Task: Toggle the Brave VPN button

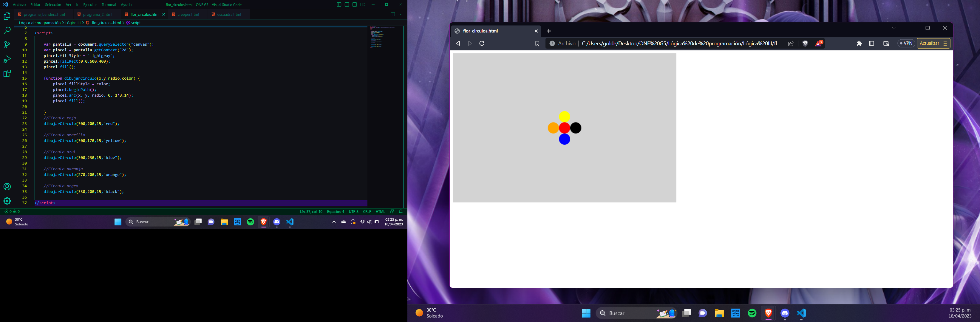Action: pos(906,43)
